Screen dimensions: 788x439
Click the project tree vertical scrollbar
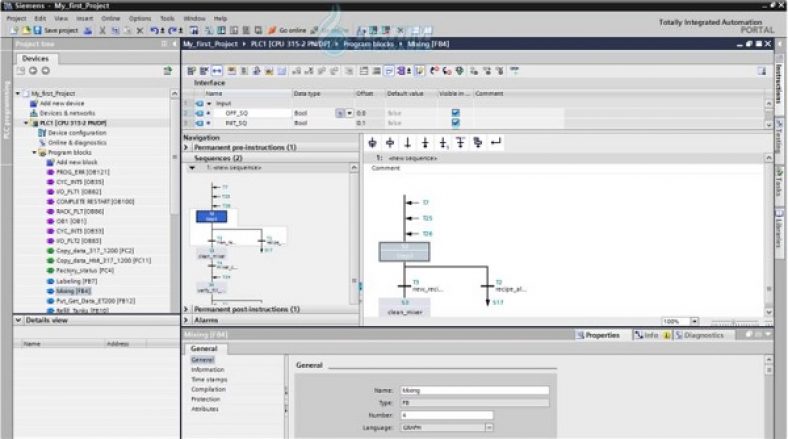pos(174,157)
